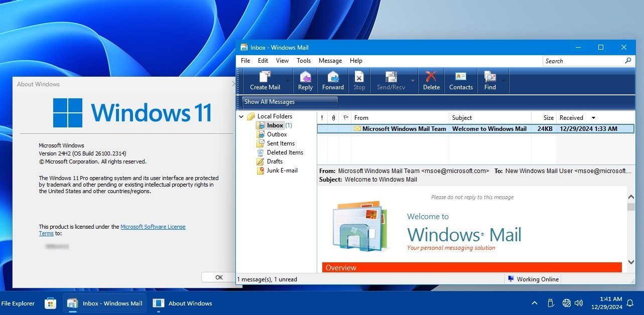Screen dimensions: 644x315
Task: Click the preview pane scroll down arrow
Action: pos(631,262)
